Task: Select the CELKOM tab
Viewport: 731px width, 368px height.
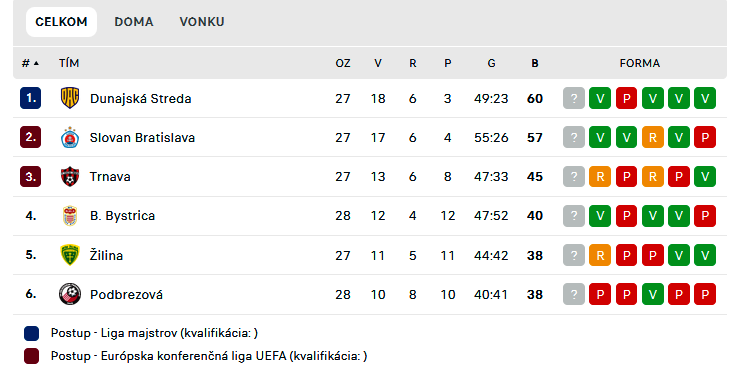Action: tap(61, 22)
